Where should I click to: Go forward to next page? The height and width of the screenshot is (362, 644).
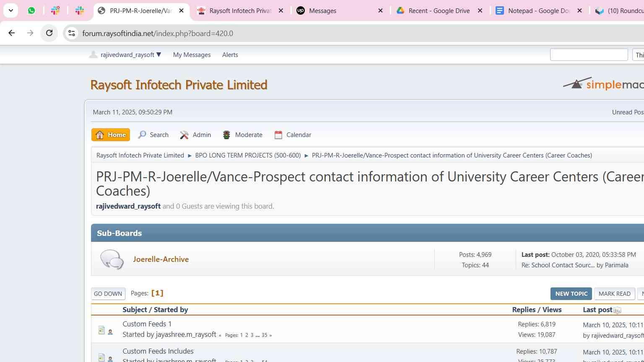coord(30,33)
